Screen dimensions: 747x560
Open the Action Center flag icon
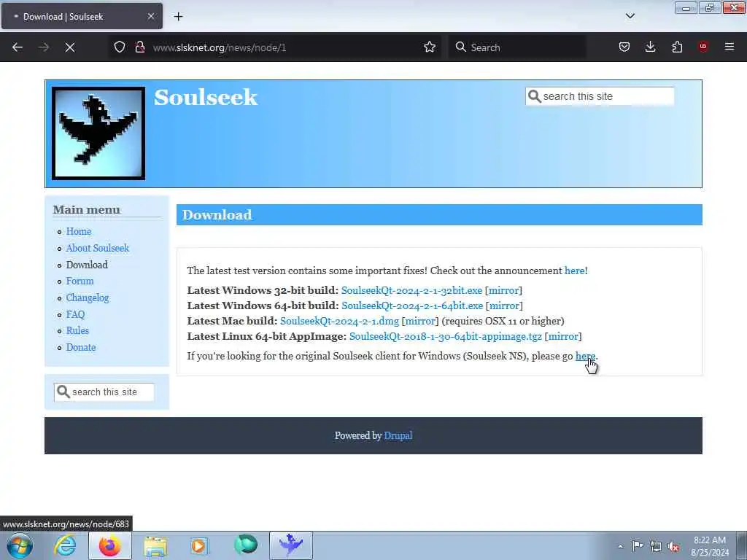638,546
